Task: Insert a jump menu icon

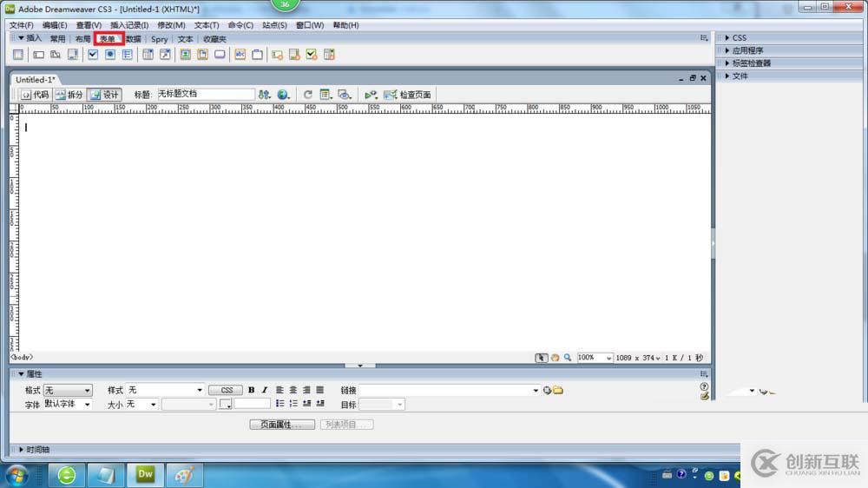Action: pos(165,55)
